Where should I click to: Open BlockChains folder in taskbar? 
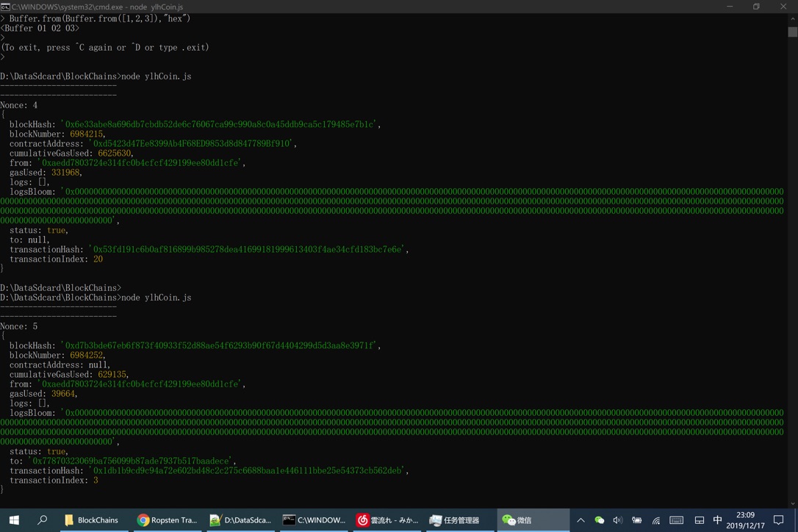[x=92, y=520]
